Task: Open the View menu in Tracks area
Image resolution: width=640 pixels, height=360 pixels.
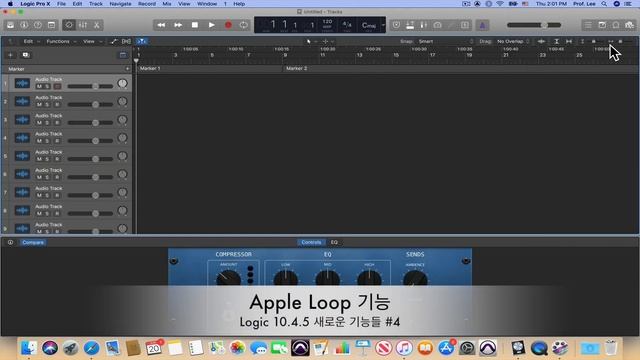Action: pos(92,42)
